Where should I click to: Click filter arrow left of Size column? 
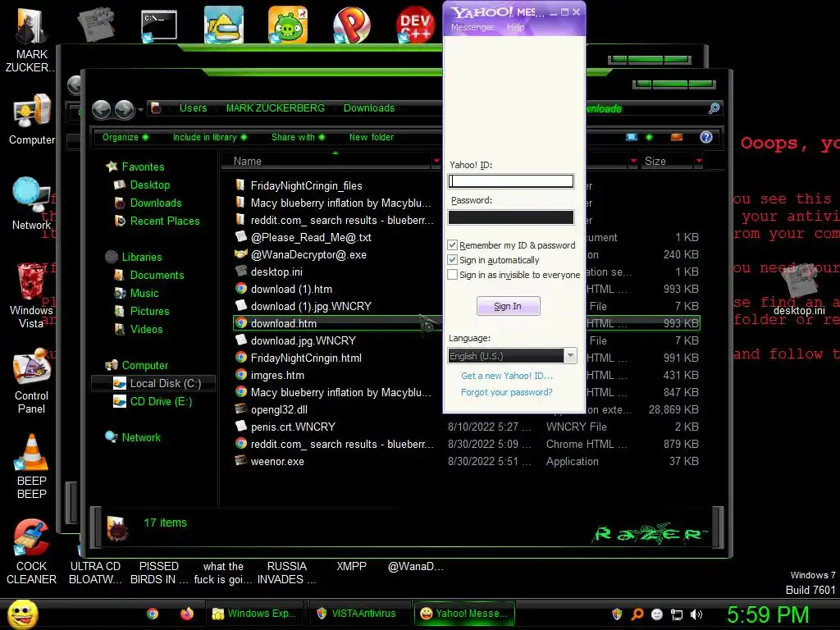[634, 161]
